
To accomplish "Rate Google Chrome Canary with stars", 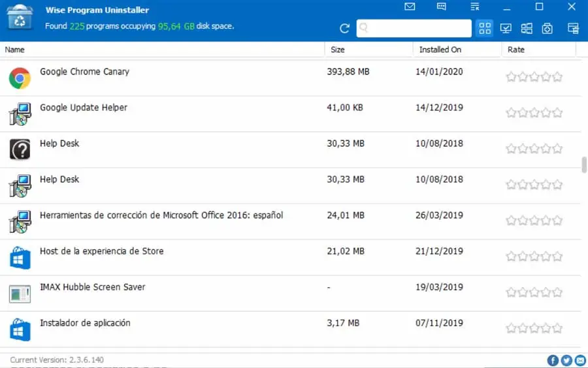I will point(534,77).
